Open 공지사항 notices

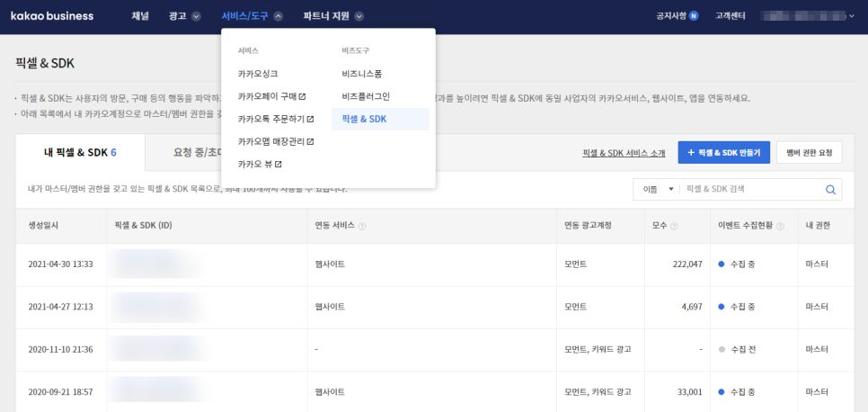click(671, 16)
